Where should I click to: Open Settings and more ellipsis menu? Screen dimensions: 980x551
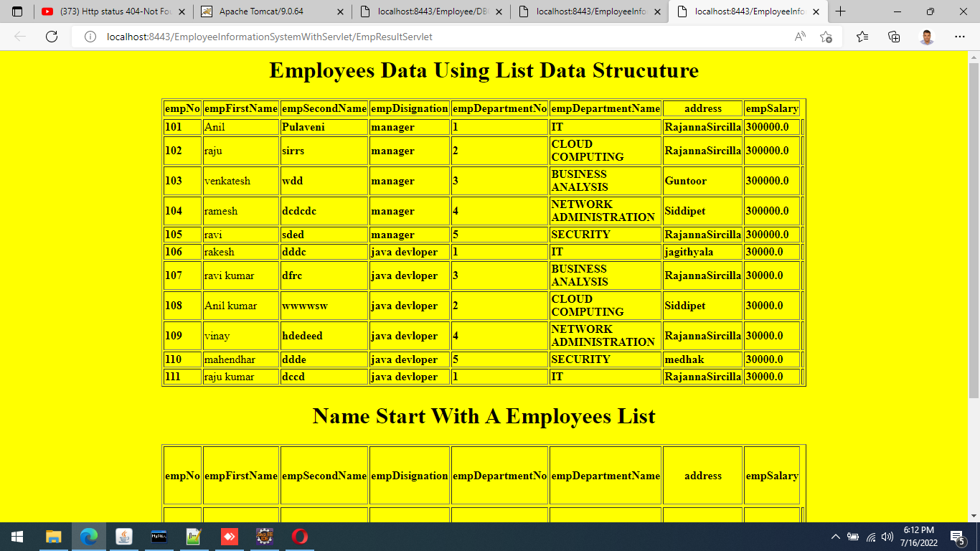click(960, 37)
